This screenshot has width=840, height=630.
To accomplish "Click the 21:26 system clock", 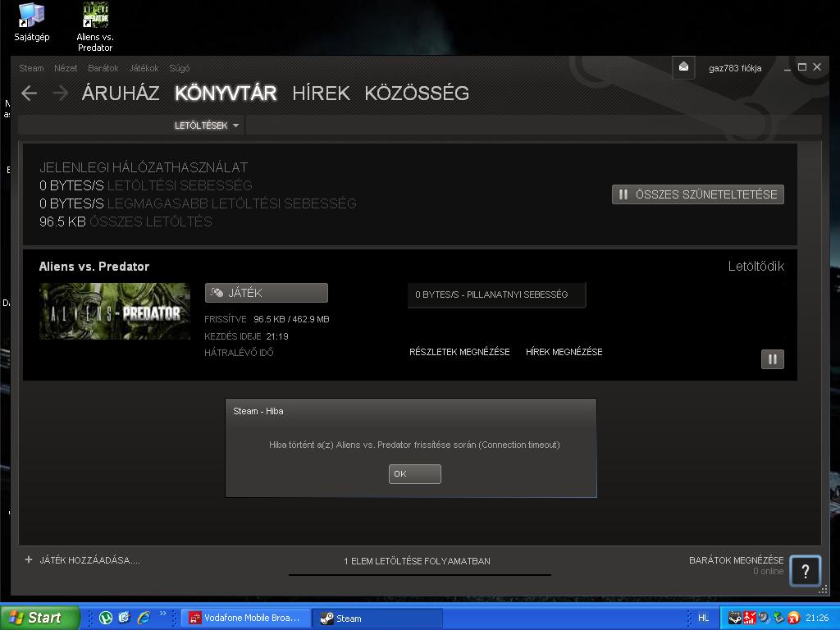I will pos(817,618).
